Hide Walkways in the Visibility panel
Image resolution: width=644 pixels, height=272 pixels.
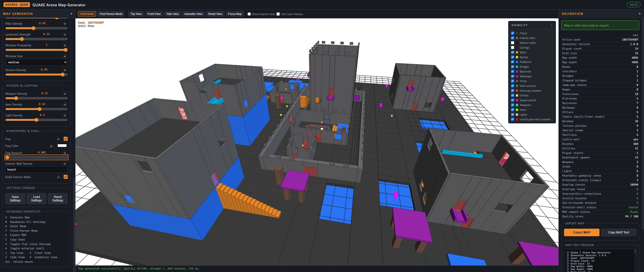coord(512,76)
